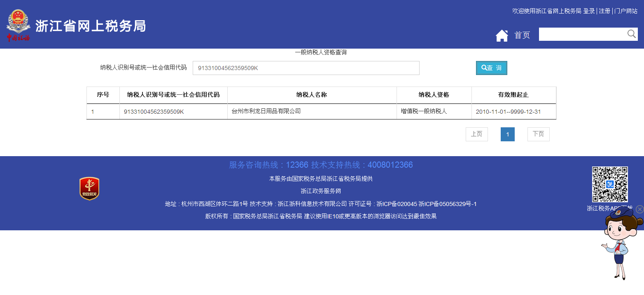The image size is (644, 295).
Task: Open the 注册 register link
Action: pos(604,11)
